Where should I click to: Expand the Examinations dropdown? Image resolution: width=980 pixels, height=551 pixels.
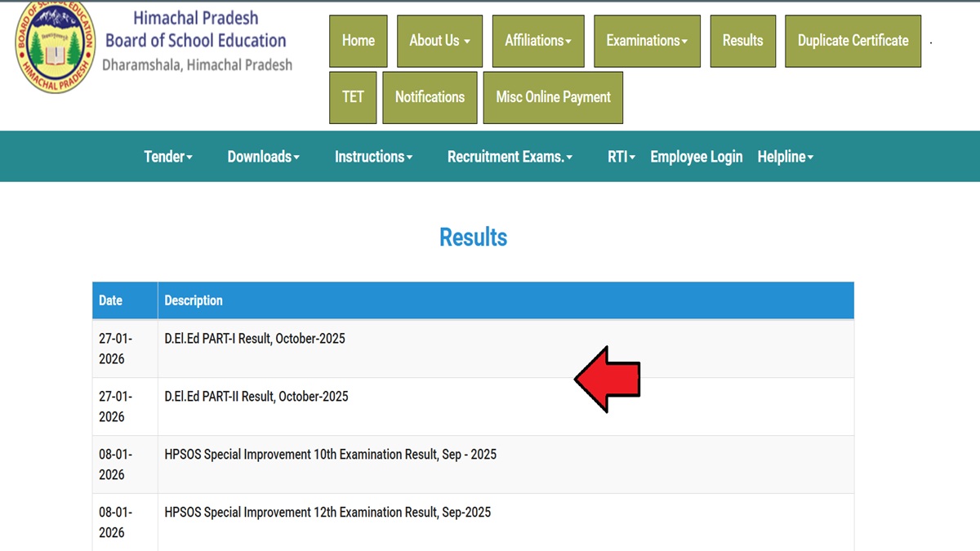click(646, 41)
